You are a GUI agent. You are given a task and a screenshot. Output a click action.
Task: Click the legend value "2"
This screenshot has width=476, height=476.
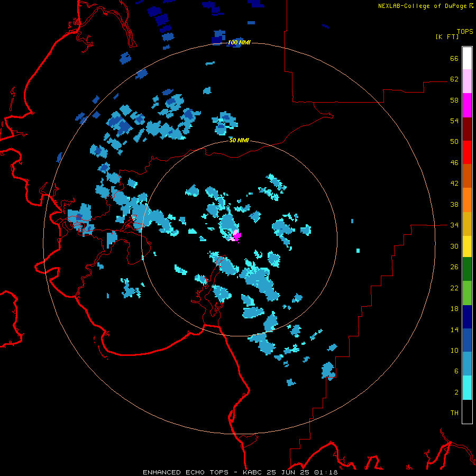click(456, 392)
